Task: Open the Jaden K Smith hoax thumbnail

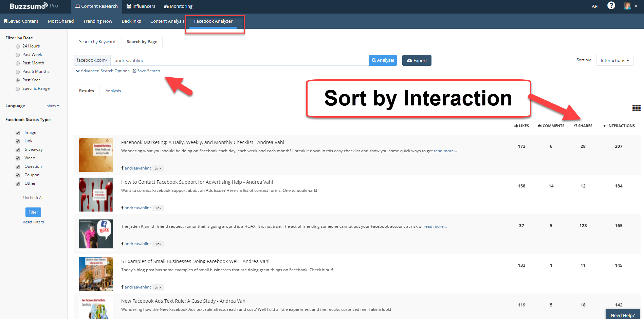Action: pyautogui.click(x=96, y=234)
